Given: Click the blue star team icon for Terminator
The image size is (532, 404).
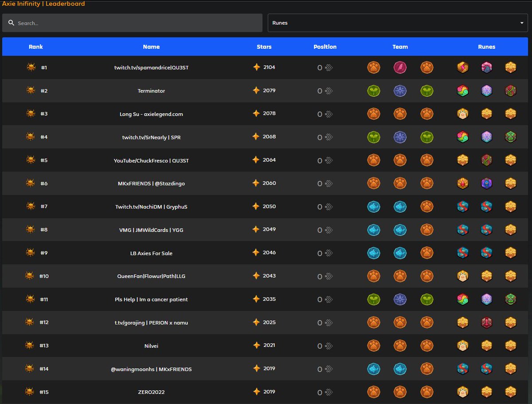Looking at the screenshot, I should [x=400, y=91].
